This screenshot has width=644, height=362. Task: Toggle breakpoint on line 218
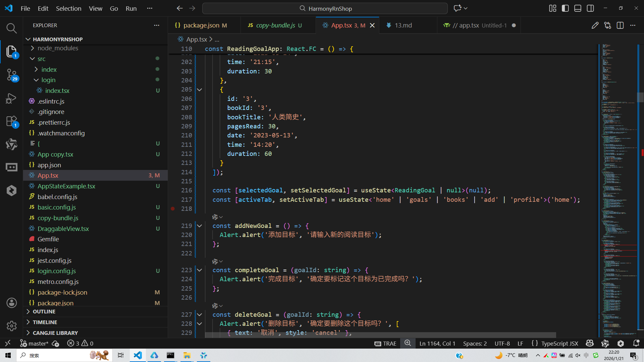click(x=173, y=208)
